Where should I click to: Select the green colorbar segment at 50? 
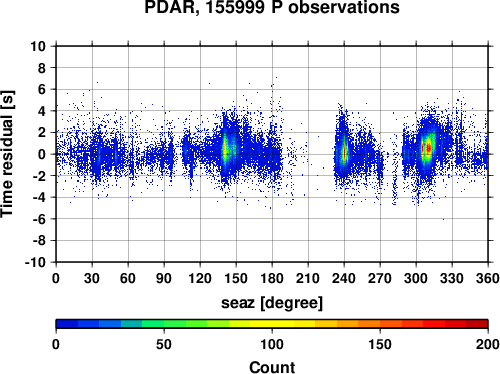click(164, 324)
